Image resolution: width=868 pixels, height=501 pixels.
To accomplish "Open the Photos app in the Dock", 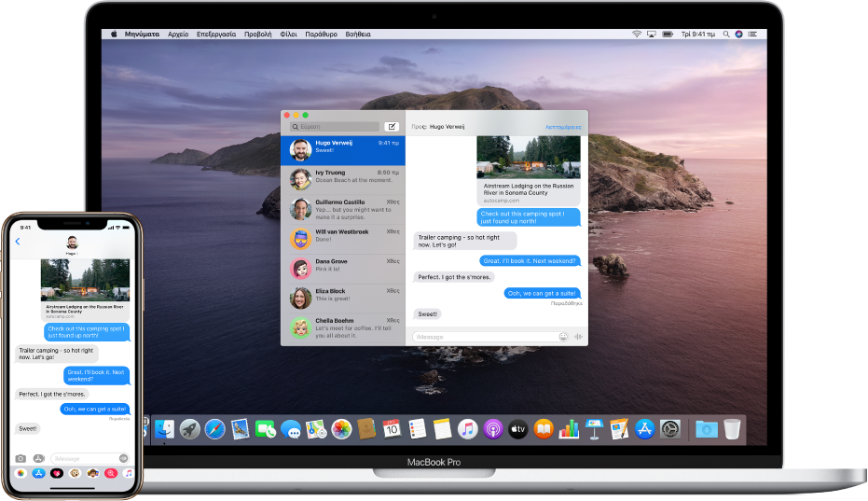I will point(341,429).
